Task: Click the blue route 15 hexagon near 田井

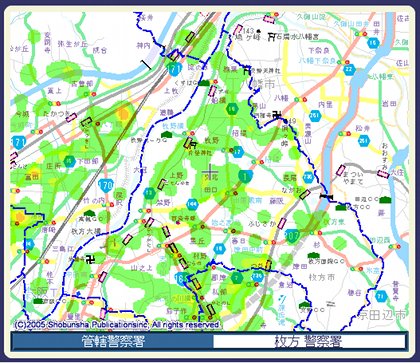Action: point(374,43)
